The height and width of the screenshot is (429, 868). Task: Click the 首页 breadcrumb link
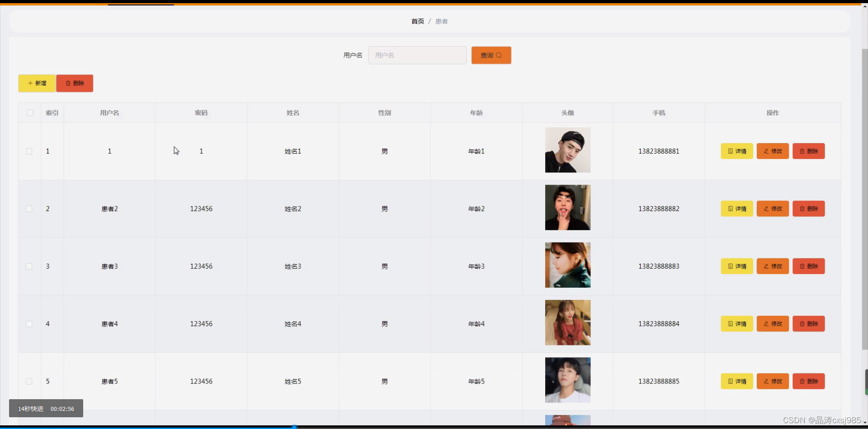point(418,21)
